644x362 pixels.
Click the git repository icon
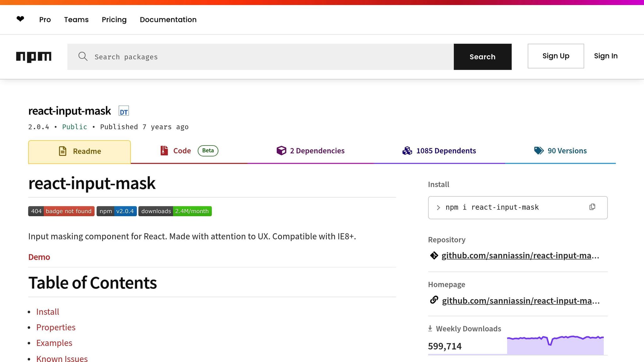[x=434, y=255]
